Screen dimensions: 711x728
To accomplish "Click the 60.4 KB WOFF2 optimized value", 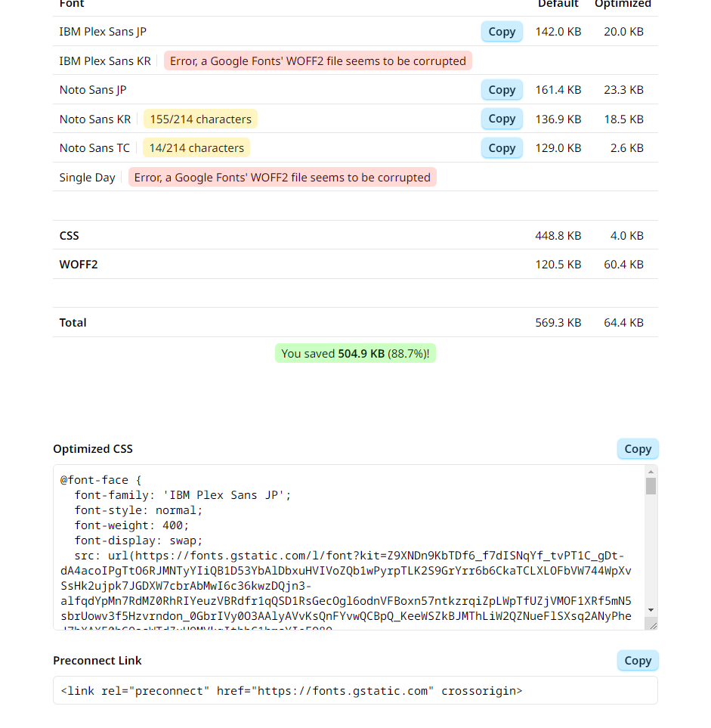I will pos(624,265).
